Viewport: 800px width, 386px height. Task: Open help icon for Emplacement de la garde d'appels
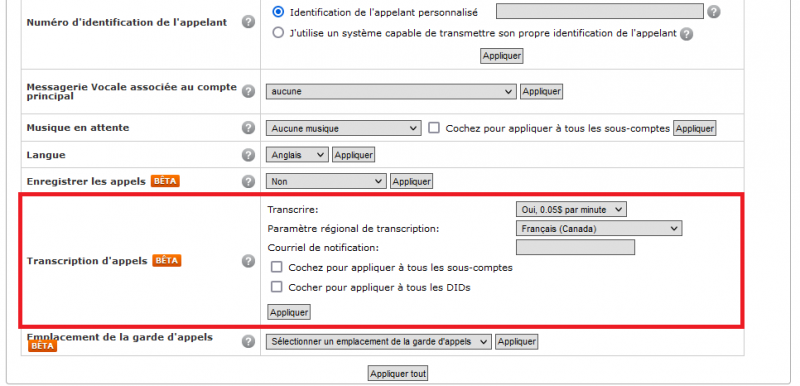click(x=248, y=342)
